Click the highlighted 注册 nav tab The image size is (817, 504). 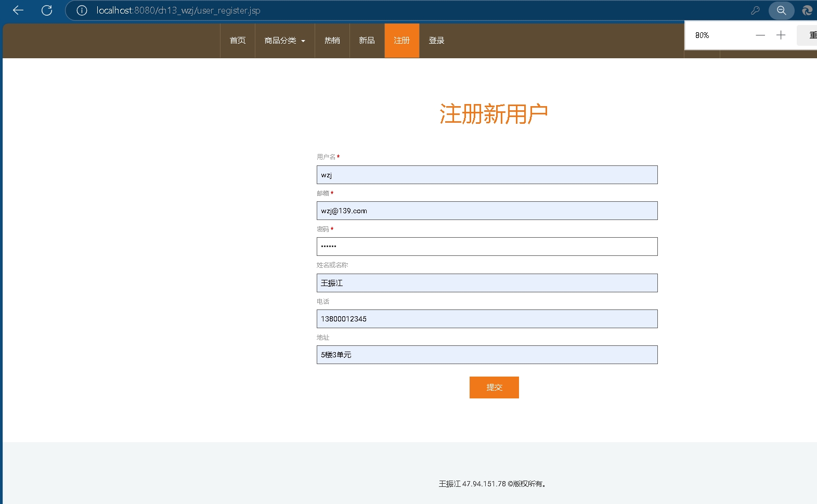[401, 41]
